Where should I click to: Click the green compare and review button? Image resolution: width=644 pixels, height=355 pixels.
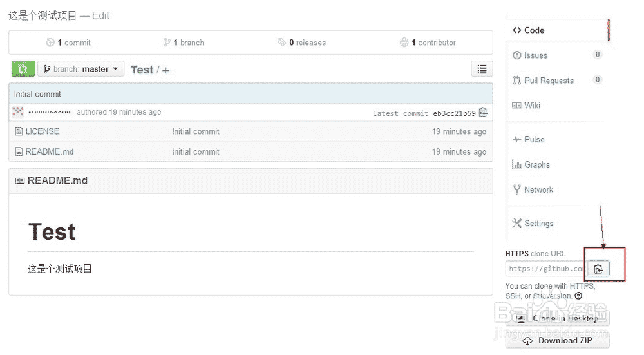23,69
